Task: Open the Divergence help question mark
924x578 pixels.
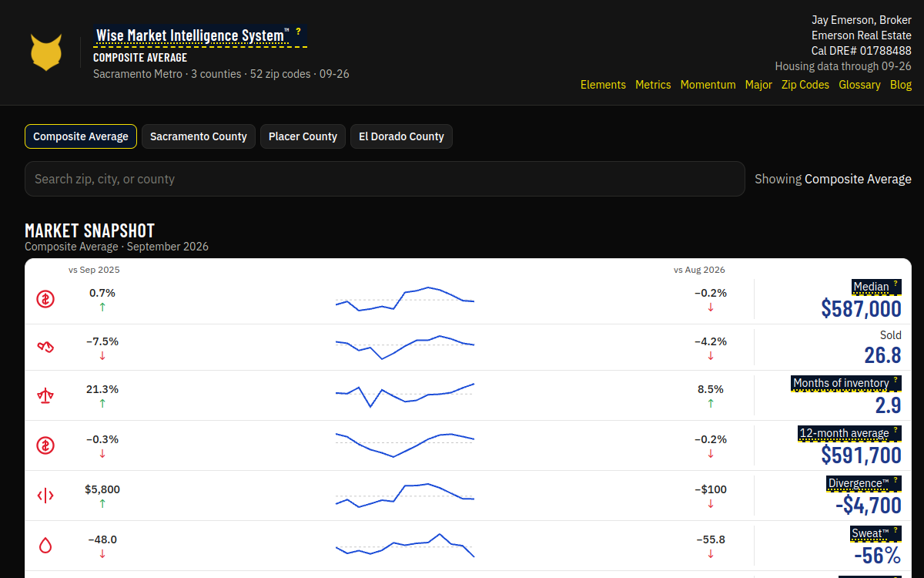Action: (896, 480)
